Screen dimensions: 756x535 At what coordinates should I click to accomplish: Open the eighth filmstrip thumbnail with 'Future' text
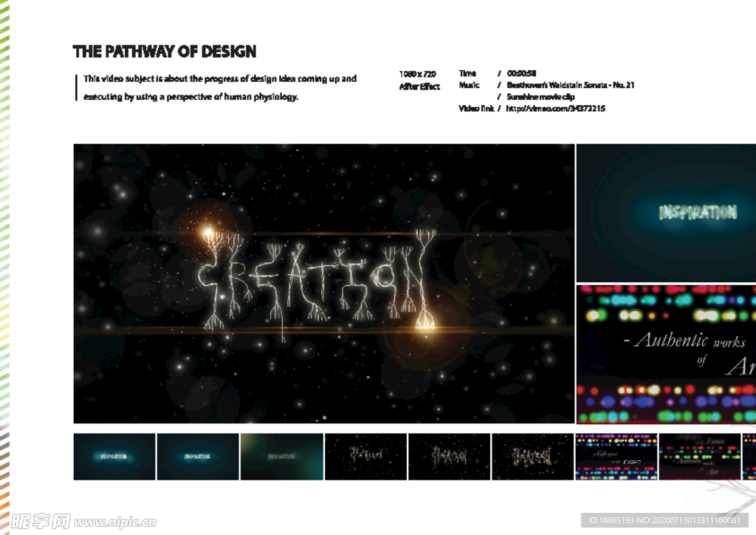pos(700,457)
